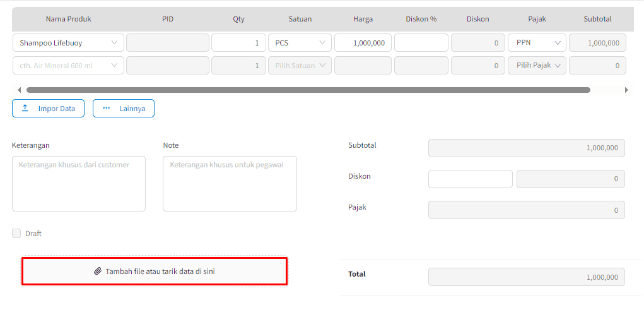Click the Pajak summary field
The height and width of the screenshot is (334, 644).
tap(527, 210)
